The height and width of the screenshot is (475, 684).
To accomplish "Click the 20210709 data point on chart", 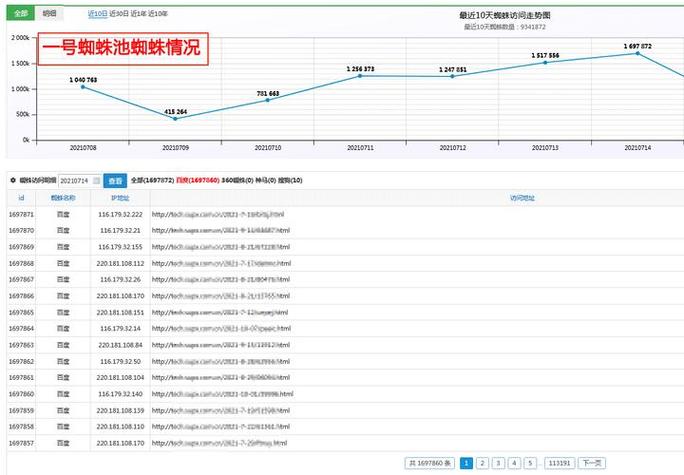I will coord(175,119).
